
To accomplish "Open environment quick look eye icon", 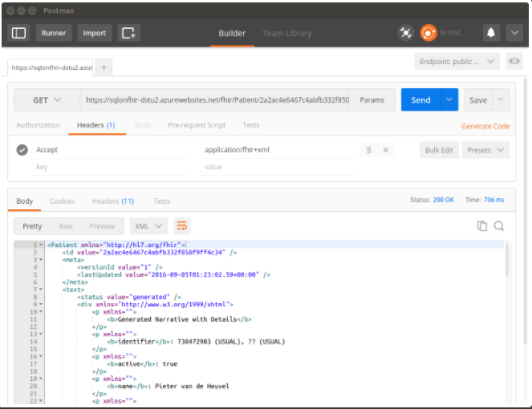I will click(x=514, y=61).
